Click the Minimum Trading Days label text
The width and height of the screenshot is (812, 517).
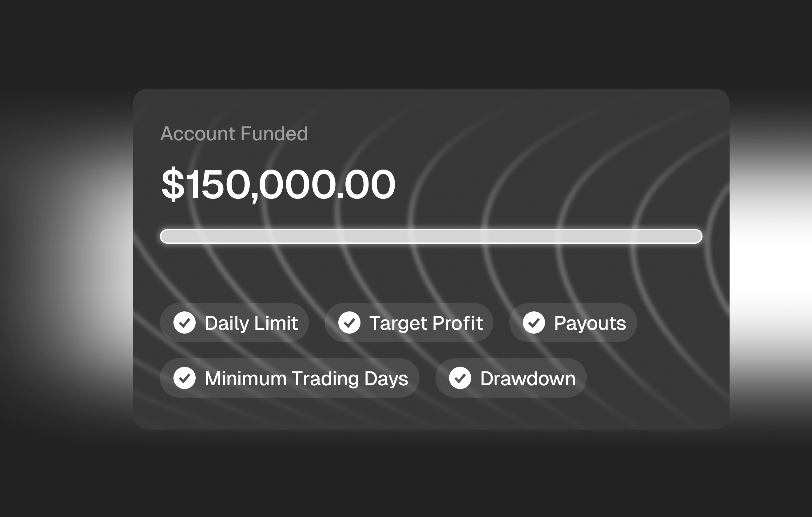[x=306, y=378]
